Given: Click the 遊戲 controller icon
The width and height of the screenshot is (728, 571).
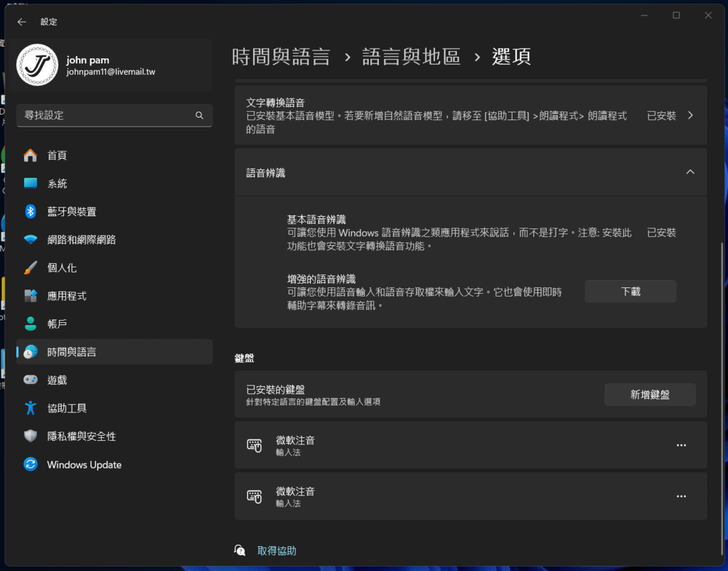Looking at the screenshot, I should pyautogui.click(x=31, y=380).
